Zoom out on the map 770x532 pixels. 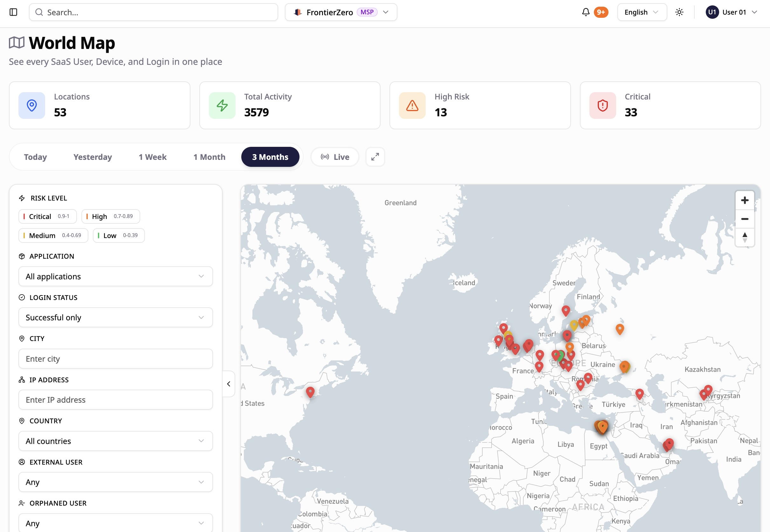(744, 219)
